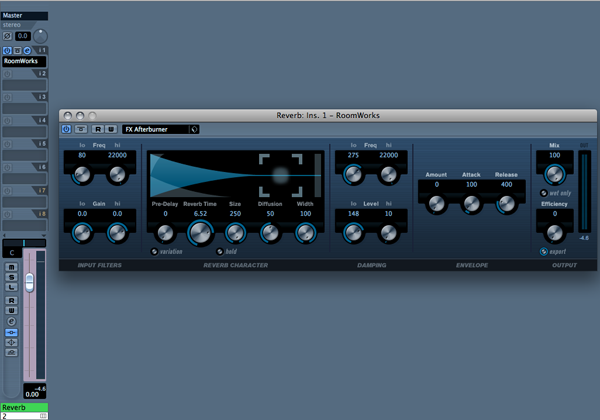Image resolution: width=600 pixels, height=420 pixels.
Task: Enable Read automation in RoomWorks window
Action: coord(98,129)
